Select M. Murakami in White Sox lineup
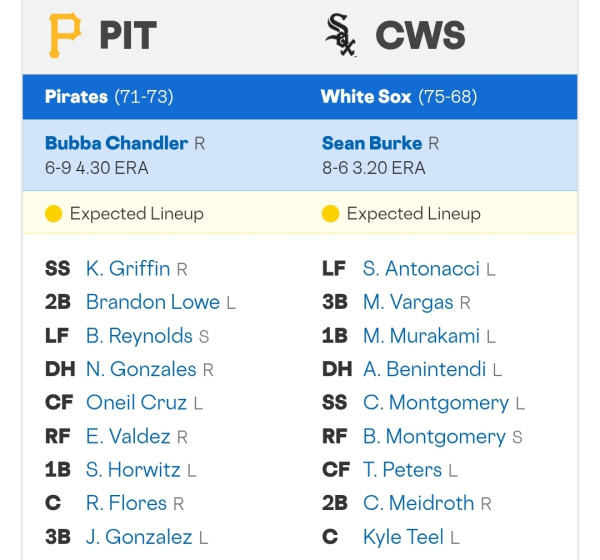Image resolution: width=600 pixels, height=560 pixels. point(421,336)
